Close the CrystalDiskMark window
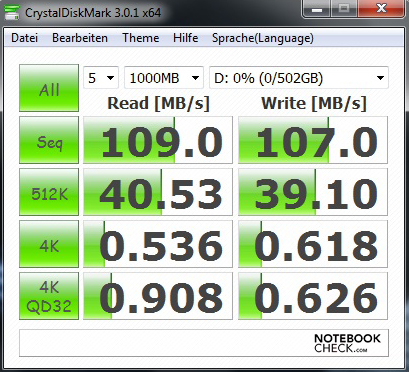This screenshot has width=409, height=372. [x=381, y=9]
